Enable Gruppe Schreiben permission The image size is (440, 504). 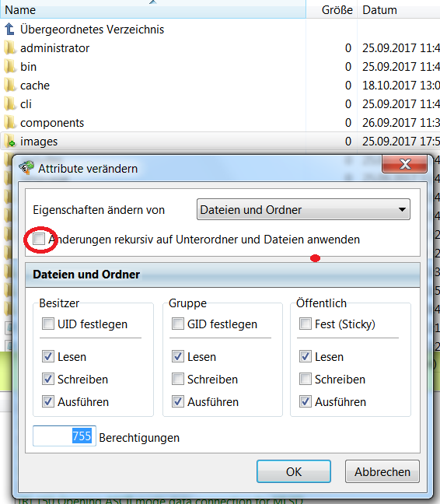coord(178,379)
